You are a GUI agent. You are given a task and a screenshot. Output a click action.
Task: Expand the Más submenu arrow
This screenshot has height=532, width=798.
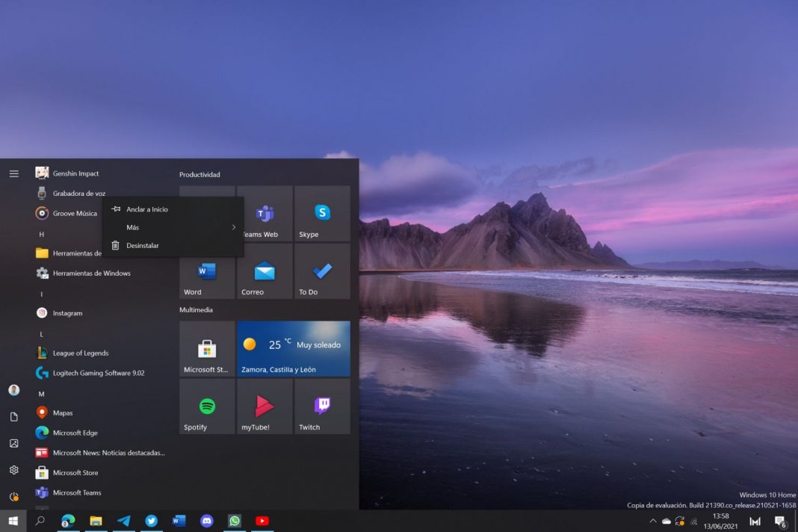233,227
